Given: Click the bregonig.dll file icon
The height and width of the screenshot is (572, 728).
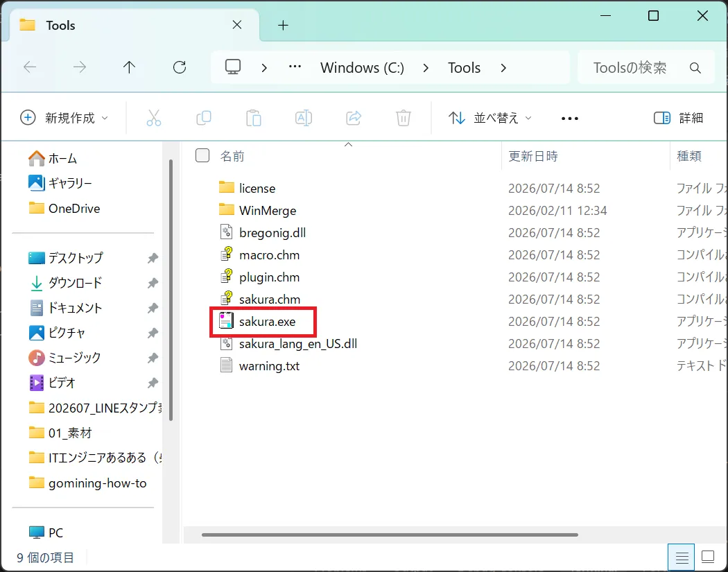Looking at the screenshot, I should 226,232.
